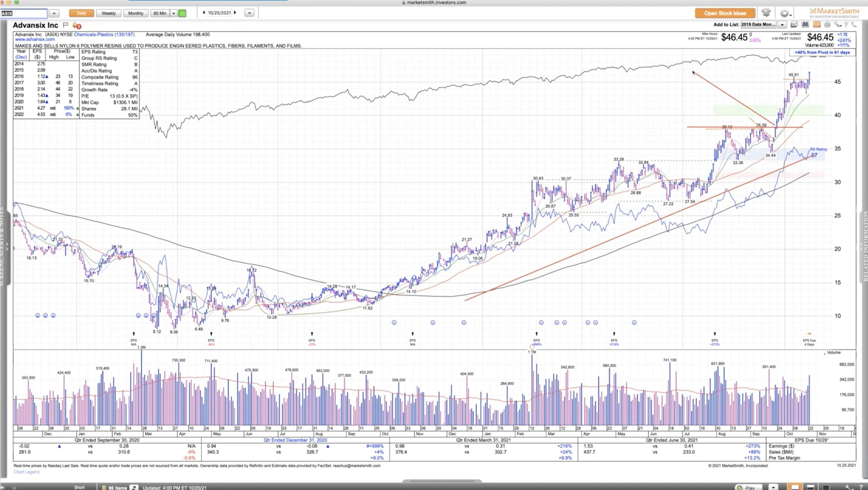
Task: Click the refresh icon next to 66 Items
Action: pyautogui.click(x=134, y=487)
